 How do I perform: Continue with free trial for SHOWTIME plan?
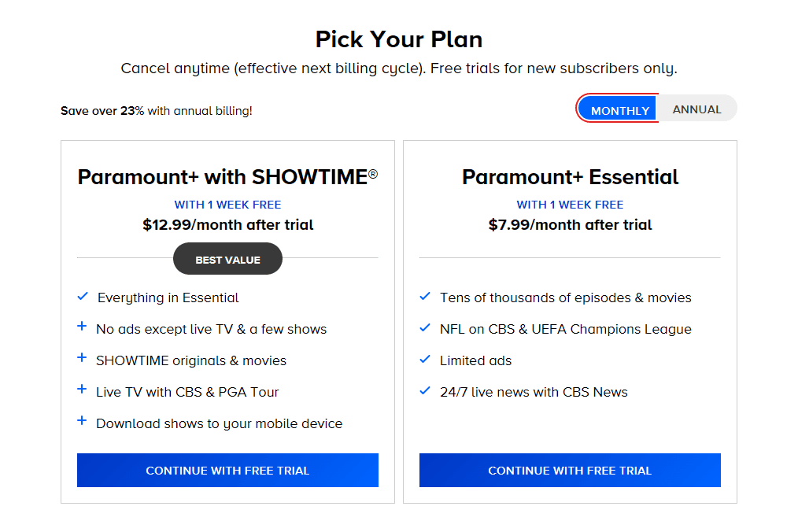point(227,470)
